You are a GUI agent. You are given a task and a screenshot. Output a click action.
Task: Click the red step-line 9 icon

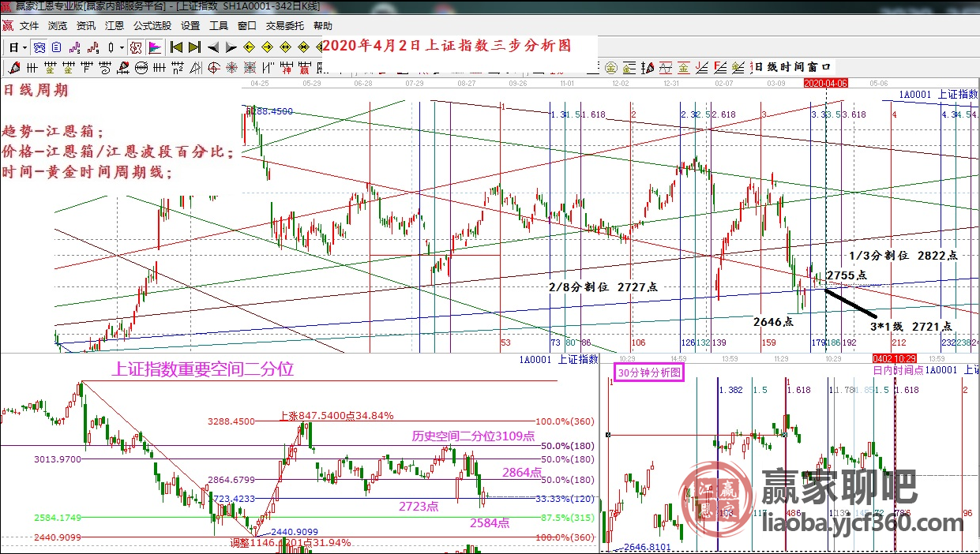[x=92, y=47]
